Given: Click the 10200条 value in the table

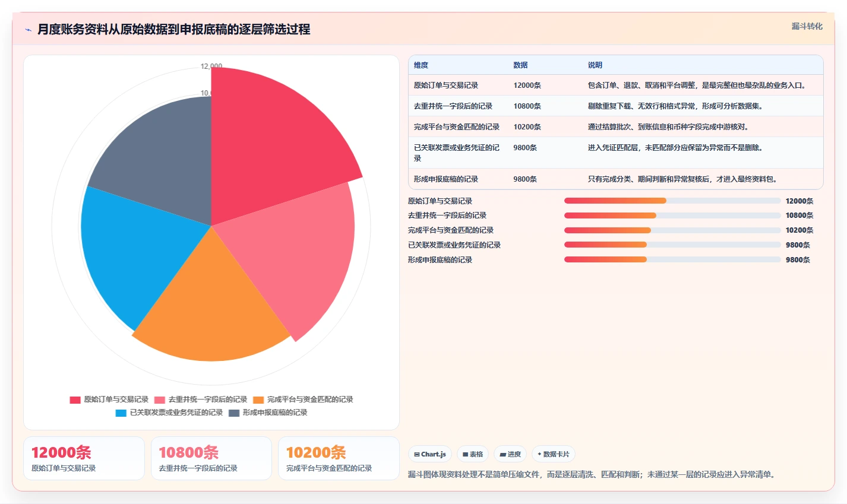Looking at the screenshot, I should (527, 127).
